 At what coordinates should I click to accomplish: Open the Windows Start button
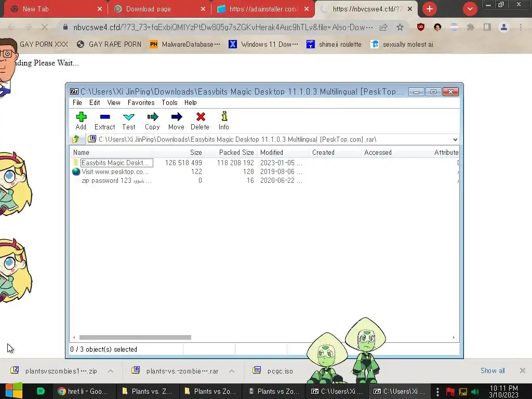14,391
